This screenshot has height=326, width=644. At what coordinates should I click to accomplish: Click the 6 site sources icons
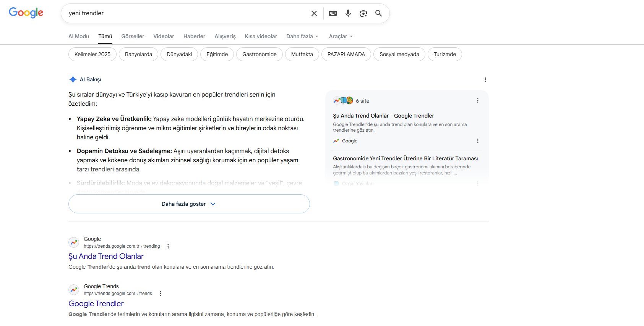[343, 100]
